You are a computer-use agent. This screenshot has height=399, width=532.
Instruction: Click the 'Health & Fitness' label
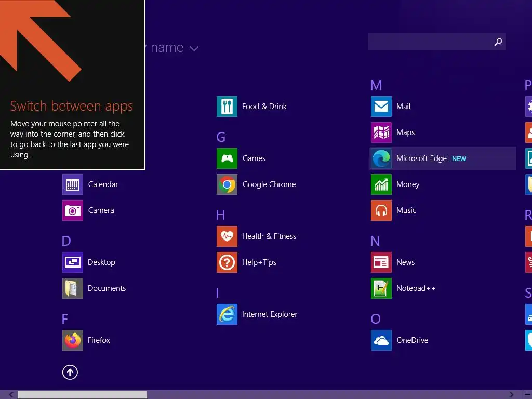(x=269, y=236)
